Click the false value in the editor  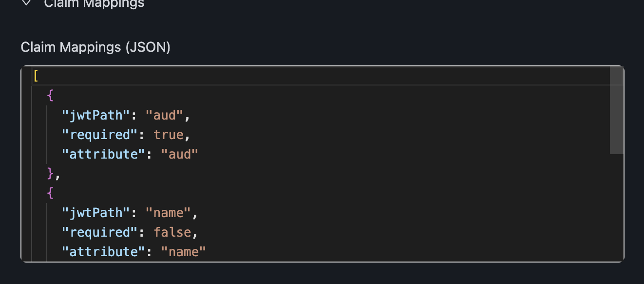(172, 232)
